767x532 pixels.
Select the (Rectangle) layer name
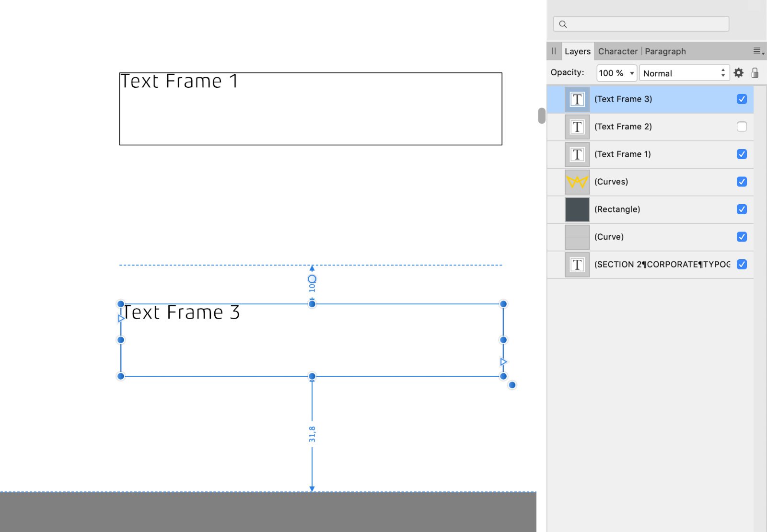point(617,209)
